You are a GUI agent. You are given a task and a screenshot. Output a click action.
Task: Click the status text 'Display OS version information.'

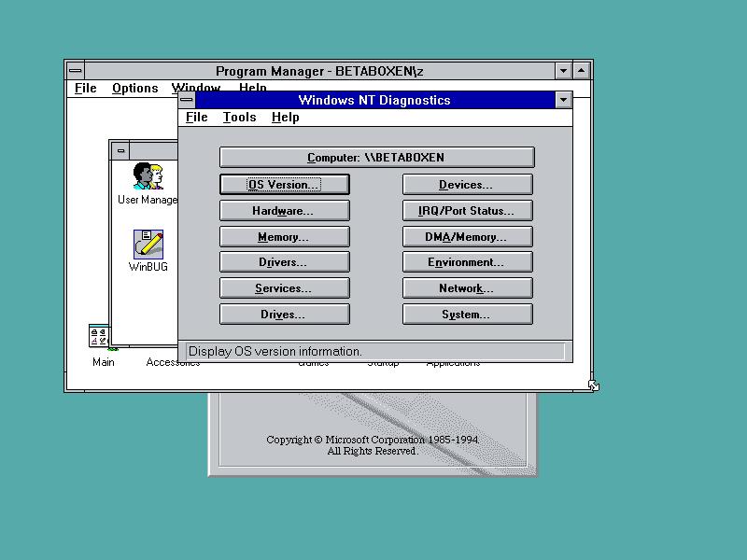click(x=275, y=352)
